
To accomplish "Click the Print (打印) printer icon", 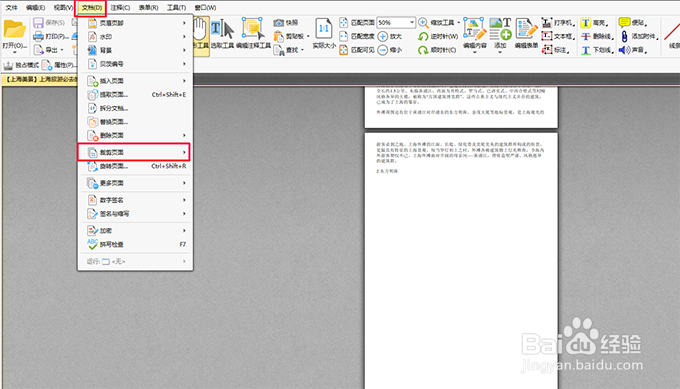I will tap(39, 36).
